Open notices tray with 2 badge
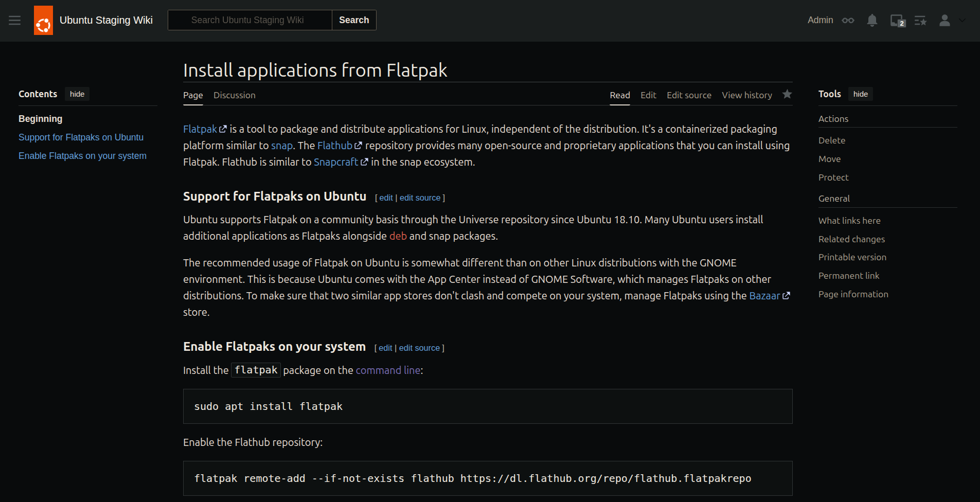The image size is (980, 502). coord(897,21)
